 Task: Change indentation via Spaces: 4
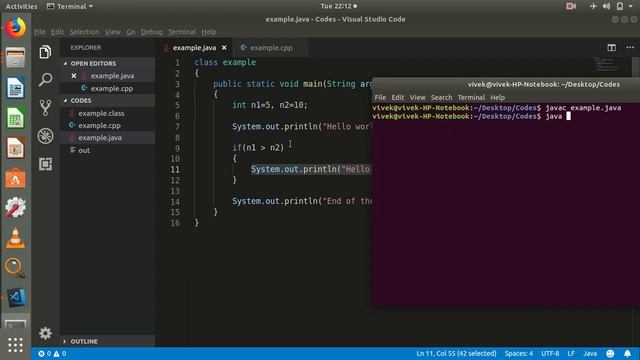click(518, 353)
